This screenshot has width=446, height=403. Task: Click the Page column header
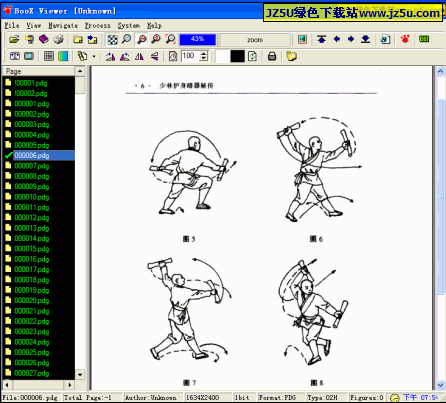point(39,71)
